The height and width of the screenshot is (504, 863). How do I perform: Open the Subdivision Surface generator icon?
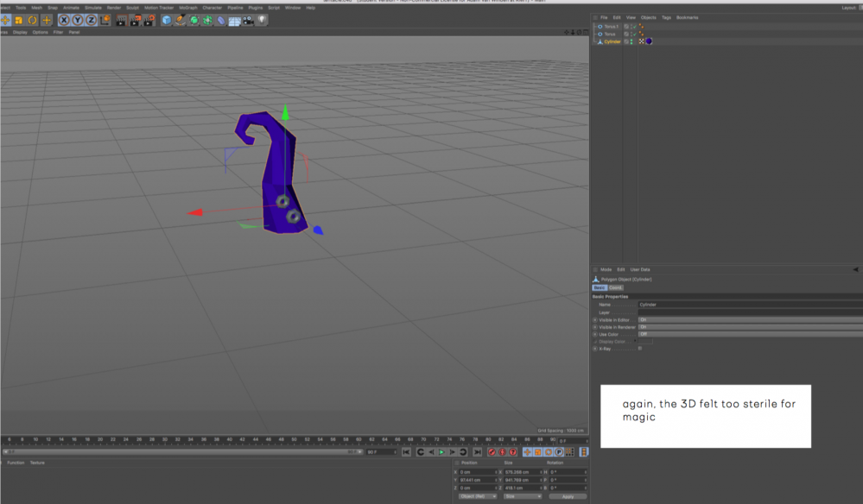[194, 21]
